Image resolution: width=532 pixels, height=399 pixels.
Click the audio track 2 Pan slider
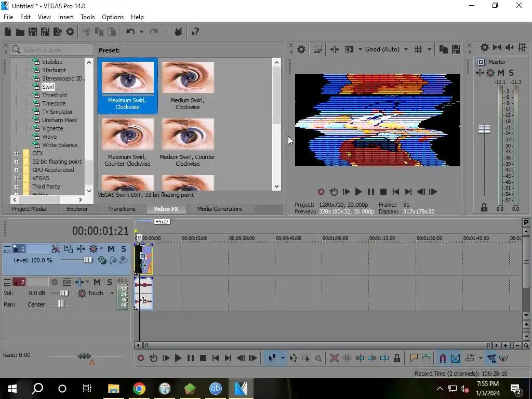tap(61, 304)
